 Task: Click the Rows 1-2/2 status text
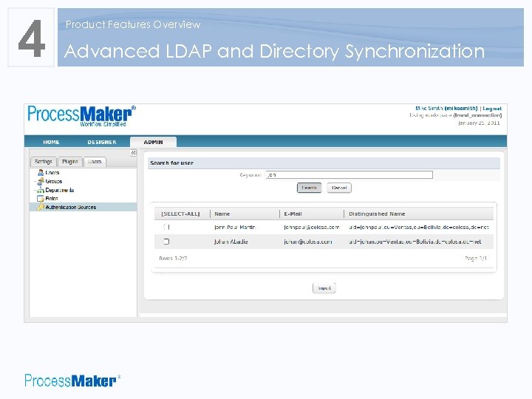tap(173, 259)
